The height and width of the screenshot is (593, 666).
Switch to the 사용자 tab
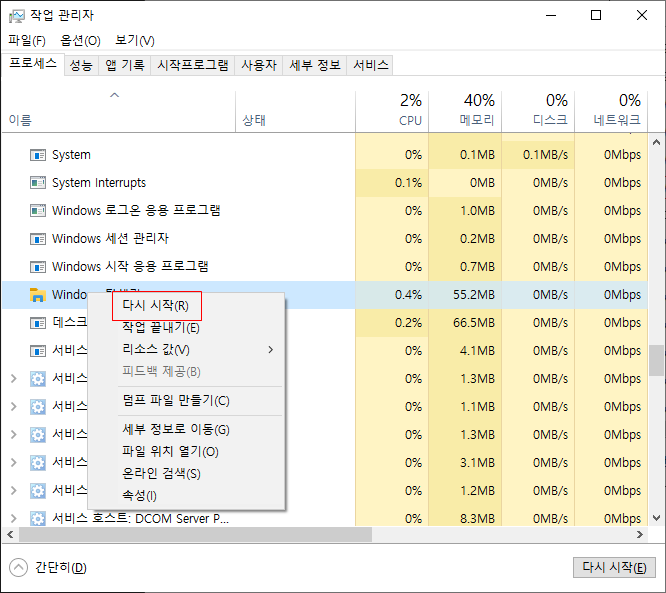point(259,65)
